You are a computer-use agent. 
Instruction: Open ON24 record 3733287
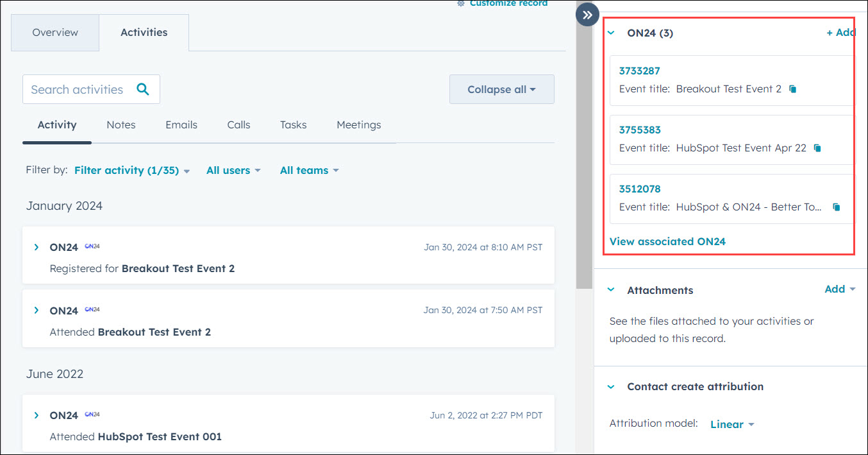tap(639, 71)
